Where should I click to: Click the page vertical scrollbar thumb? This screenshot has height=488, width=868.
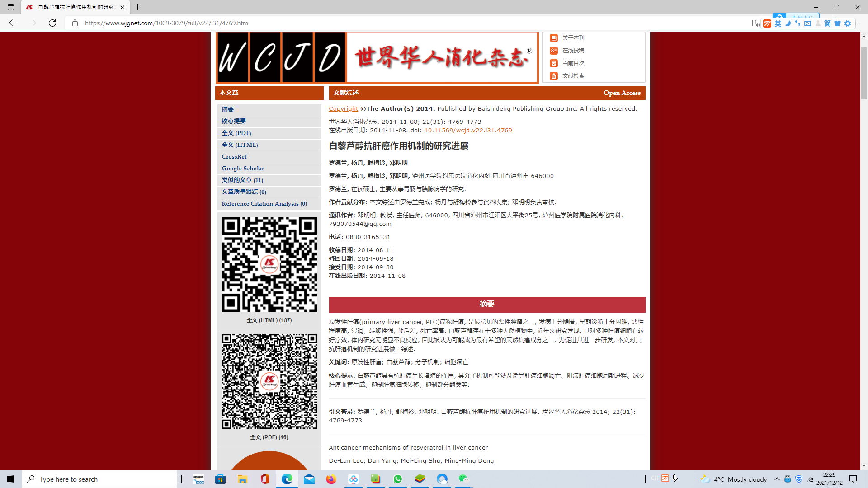[864, 72]
